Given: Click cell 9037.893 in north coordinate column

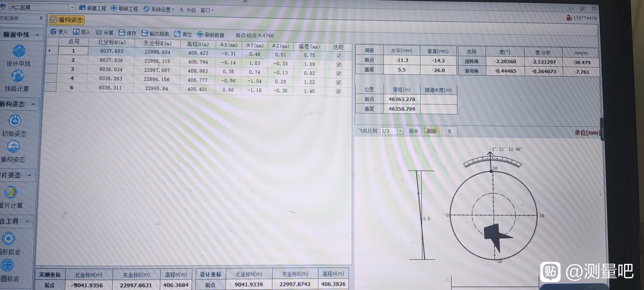Looking at the screenshot, I should pos(112,51).
